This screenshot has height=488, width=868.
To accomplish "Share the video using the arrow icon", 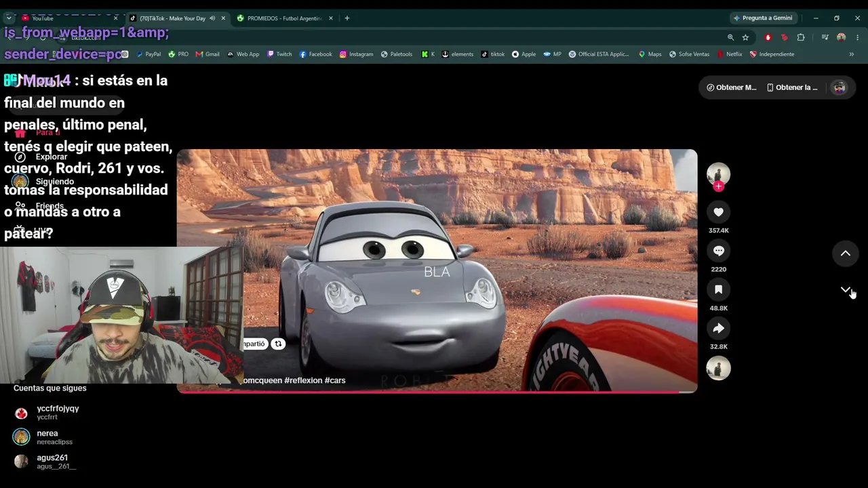I will 718,328.
